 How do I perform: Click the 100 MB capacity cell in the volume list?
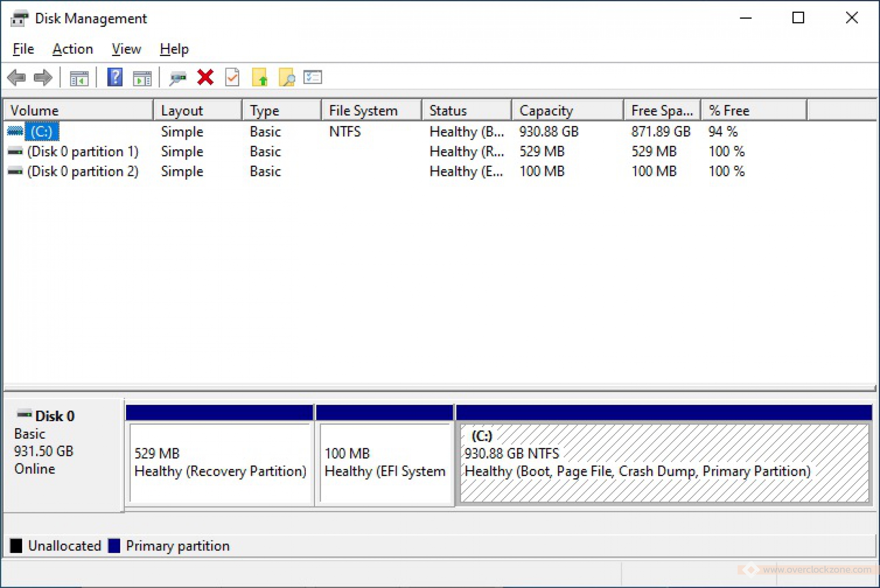[542, 171]
